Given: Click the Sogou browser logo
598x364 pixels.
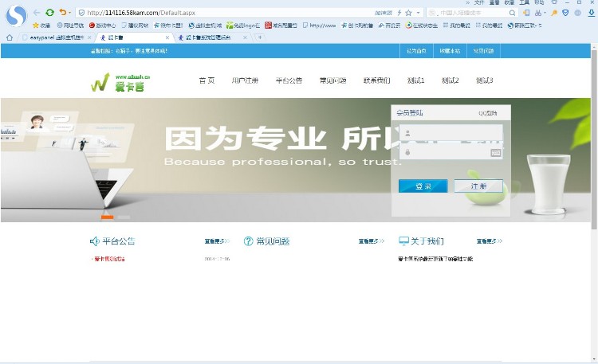Looking at the screenshot, I should [x=16, y=16].
